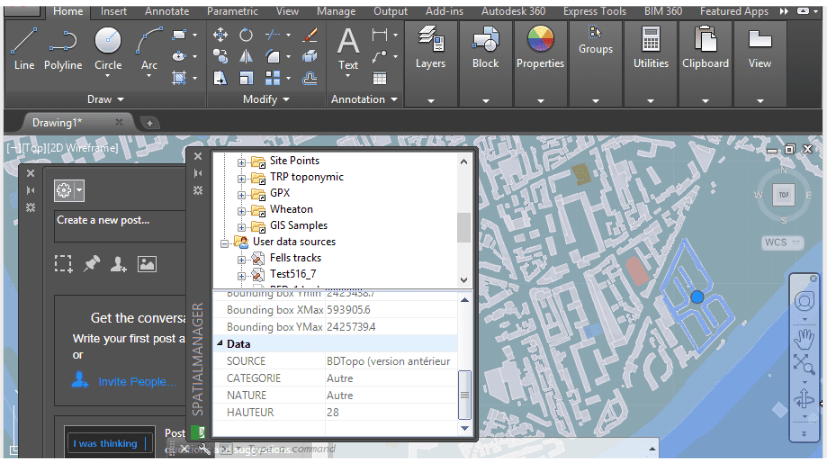
Task: Open the Draw panel dropdown
Action: [120, 100]
